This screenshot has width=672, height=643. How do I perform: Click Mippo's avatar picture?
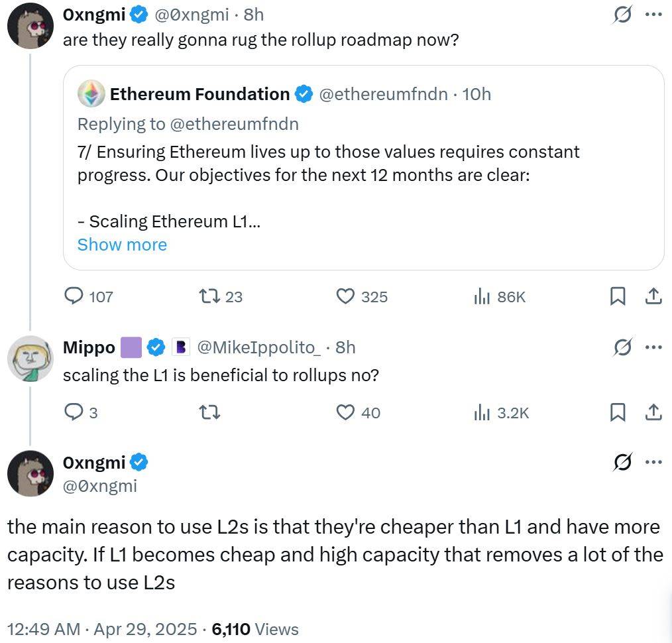pos(30,359)
